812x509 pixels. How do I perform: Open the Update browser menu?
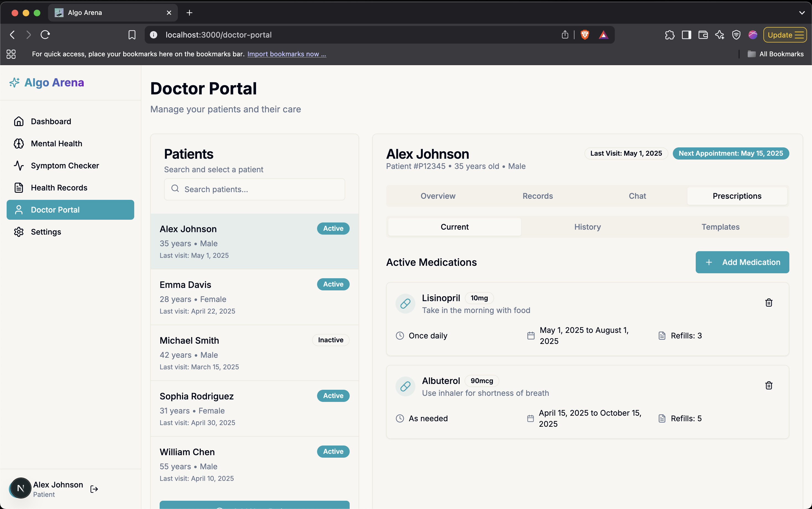(785, 35)
